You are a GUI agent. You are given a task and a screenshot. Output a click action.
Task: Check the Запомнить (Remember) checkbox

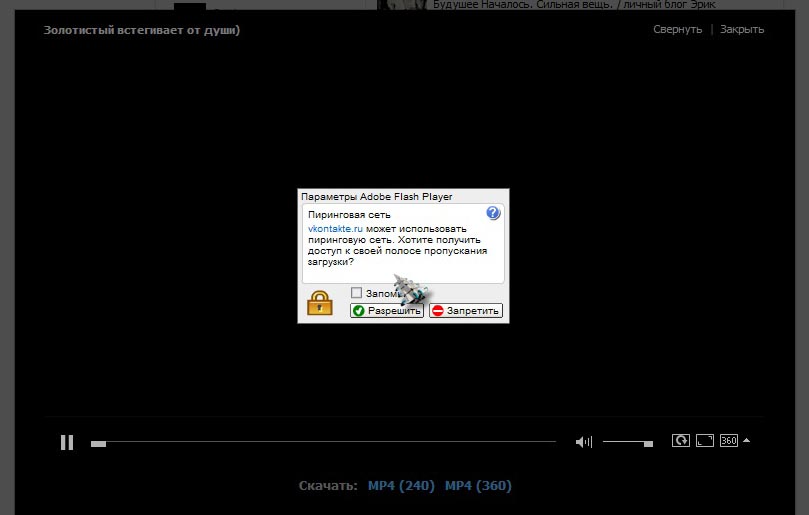[356, 293]
